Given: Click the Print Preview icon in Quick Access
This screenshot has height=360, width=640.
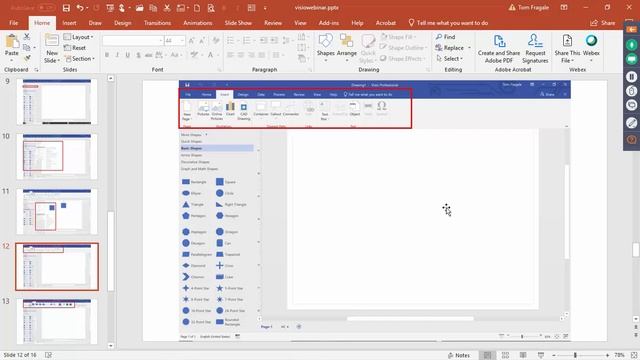Looking at the screenshot, I should pyautogui.click(x=211, y=8).
